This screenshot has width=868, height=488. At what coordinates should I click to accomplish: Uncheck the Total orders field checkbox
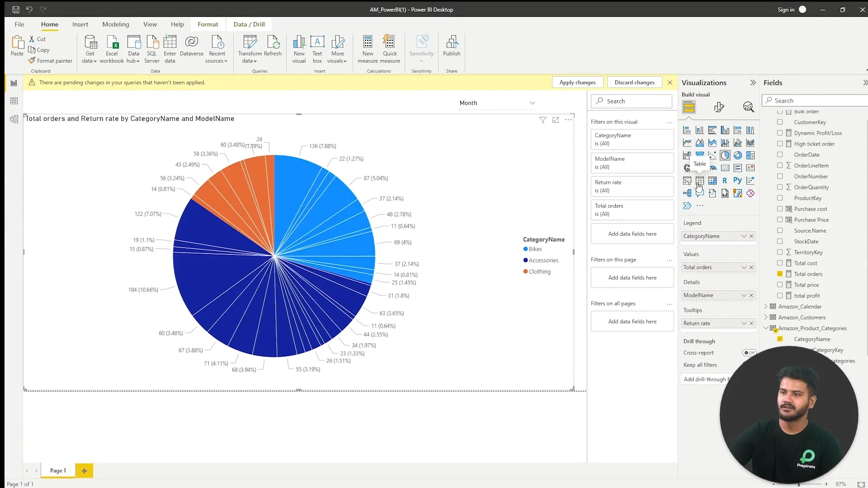780,274
